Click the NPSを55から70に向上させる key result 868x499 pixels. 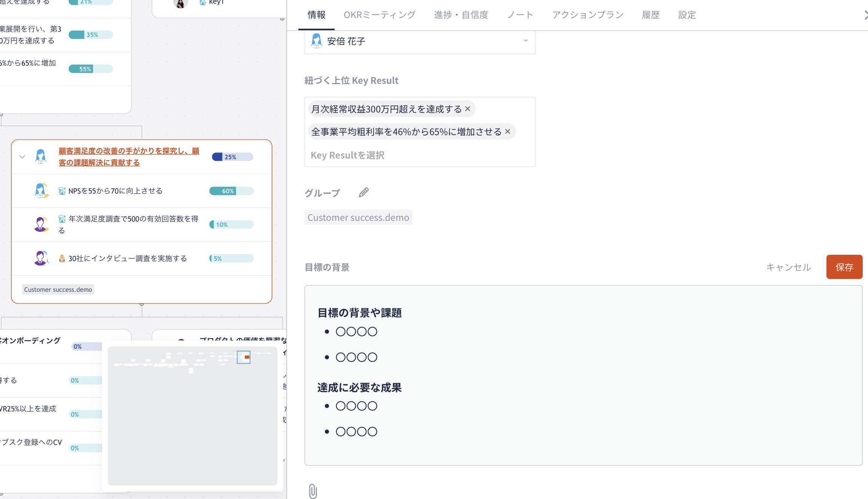pyautogui.click(x=115, y=191)
